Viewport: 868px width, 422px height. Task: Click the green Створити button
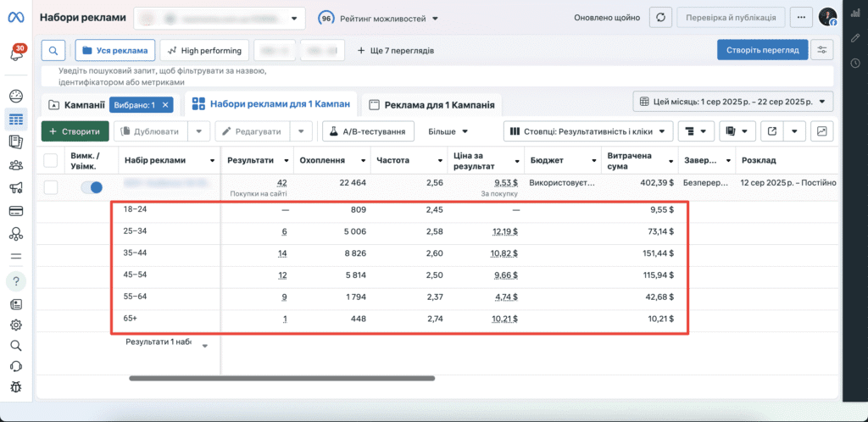click(75, 131)
